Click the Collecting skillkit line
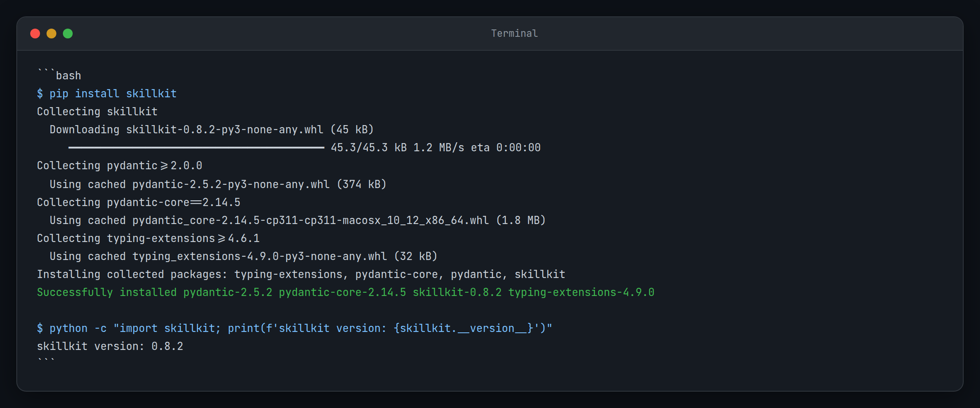 (97, 111)
